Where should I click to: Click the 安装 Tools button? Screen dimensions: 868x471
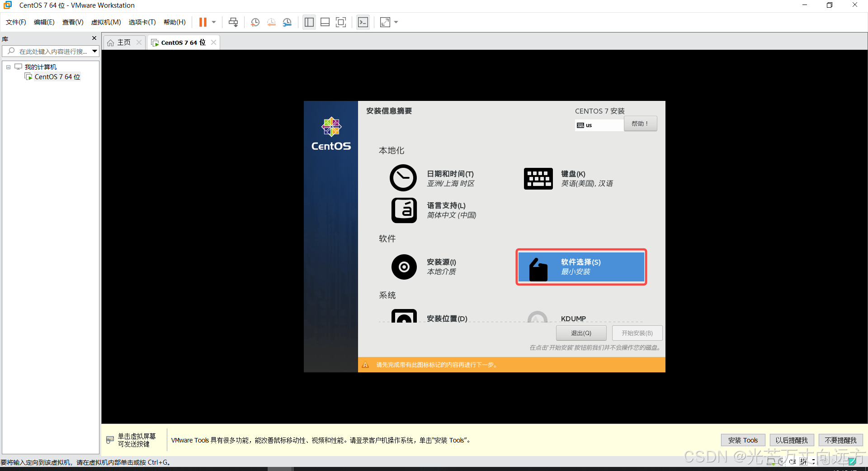coord(743,440)
